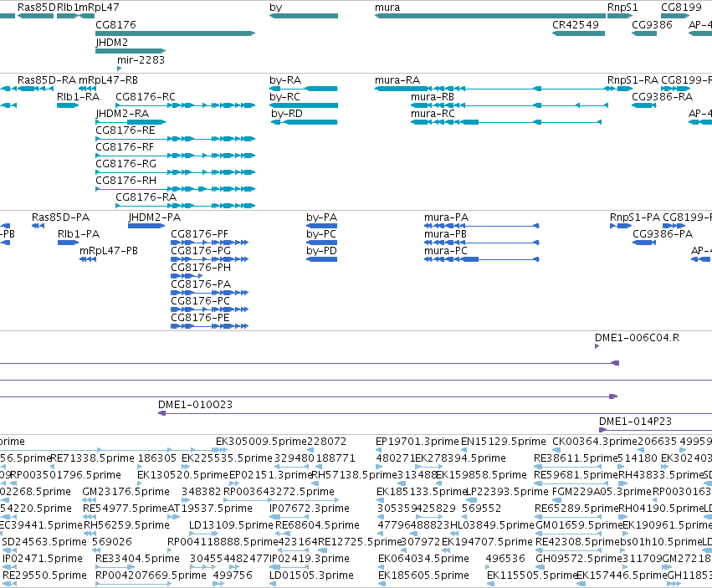Select the GM23176.5prime EST label
The width and height of the screenshot is (712, 588).
tap(125, 492)
